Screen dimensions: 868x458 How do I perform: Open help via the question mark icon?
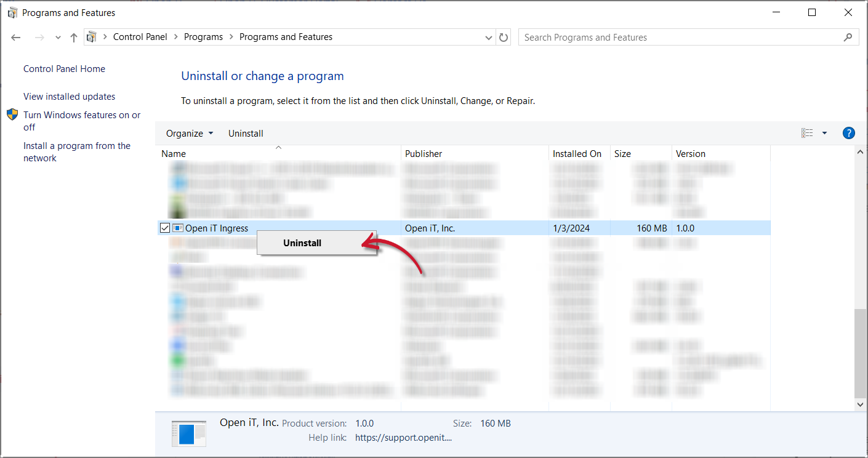click(848, 133)
